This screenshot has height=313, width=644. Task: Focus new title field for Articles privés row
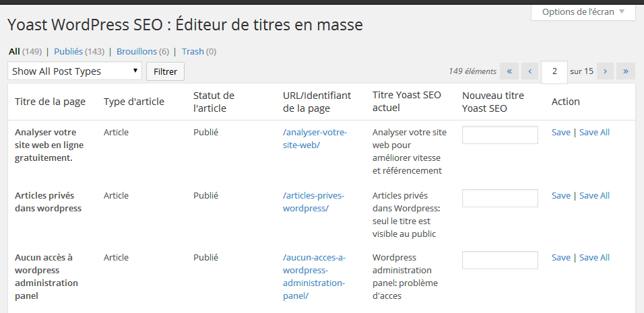(500, 198)
